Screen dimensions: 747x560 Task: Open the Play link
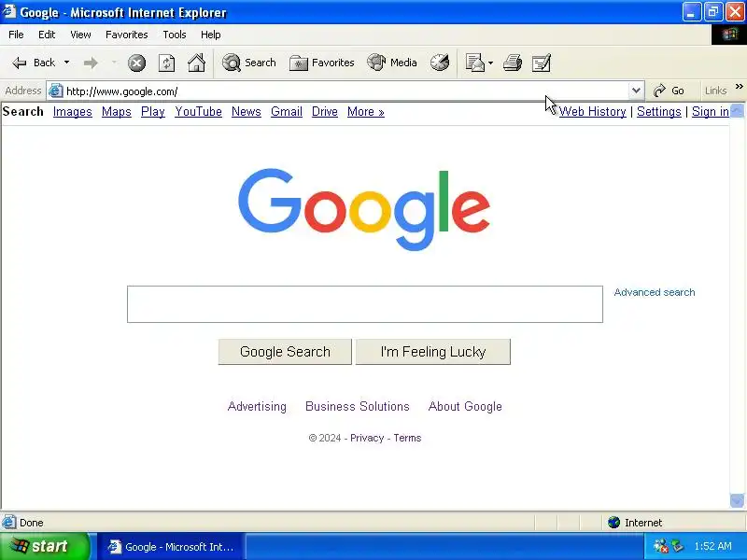[153, 111]
